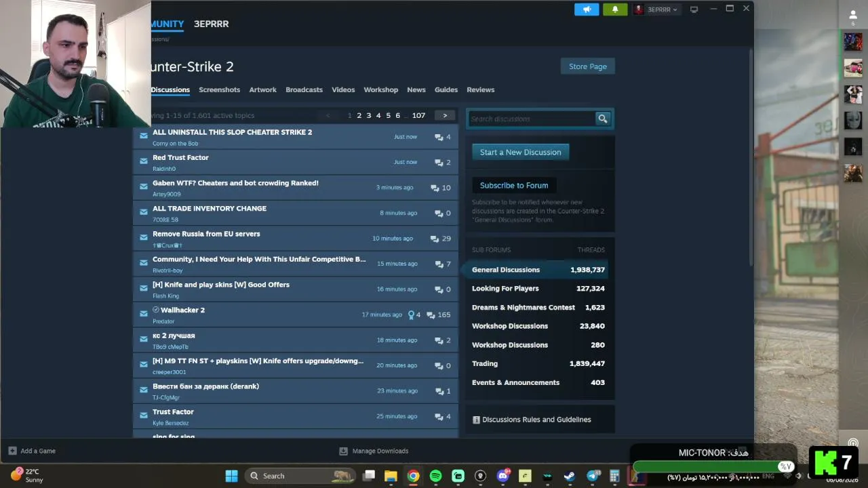This screenshot has height=488, width=868.
Task: Select the pink car friend avatar
Action: tap(853, 68)
